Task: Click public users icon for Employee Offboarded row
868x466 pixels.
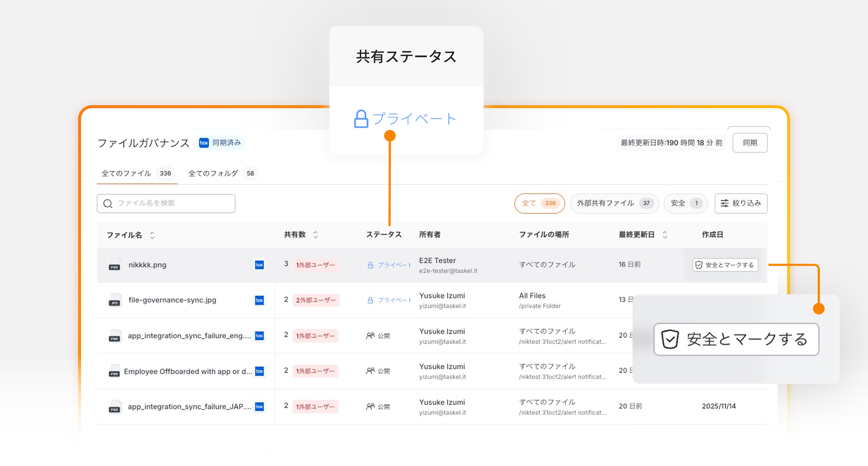Action: [x=370, y=371]
